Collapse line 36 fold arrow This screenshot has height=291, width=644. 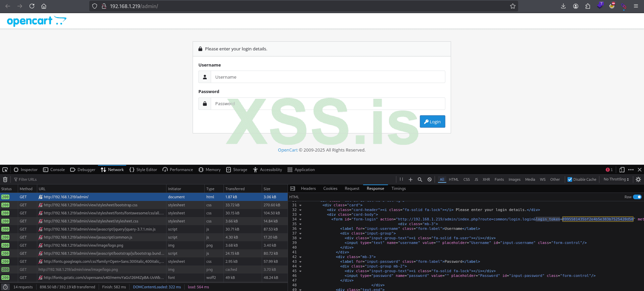click(300, 229)
